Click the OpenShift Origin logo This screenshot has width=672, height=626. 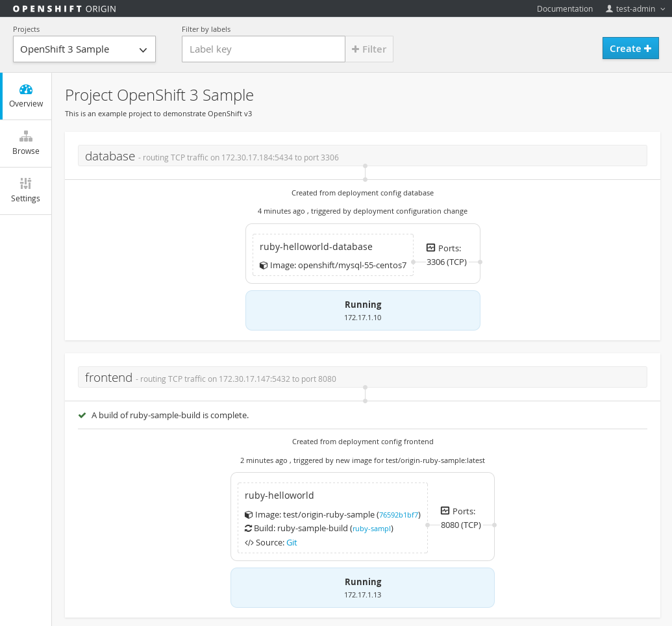(64, 8)
